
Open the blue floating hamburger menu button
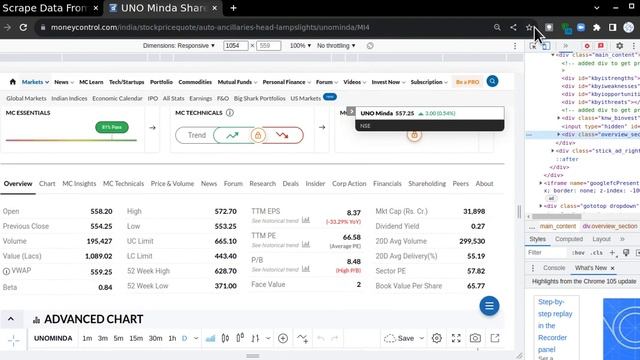click(489, 306)
